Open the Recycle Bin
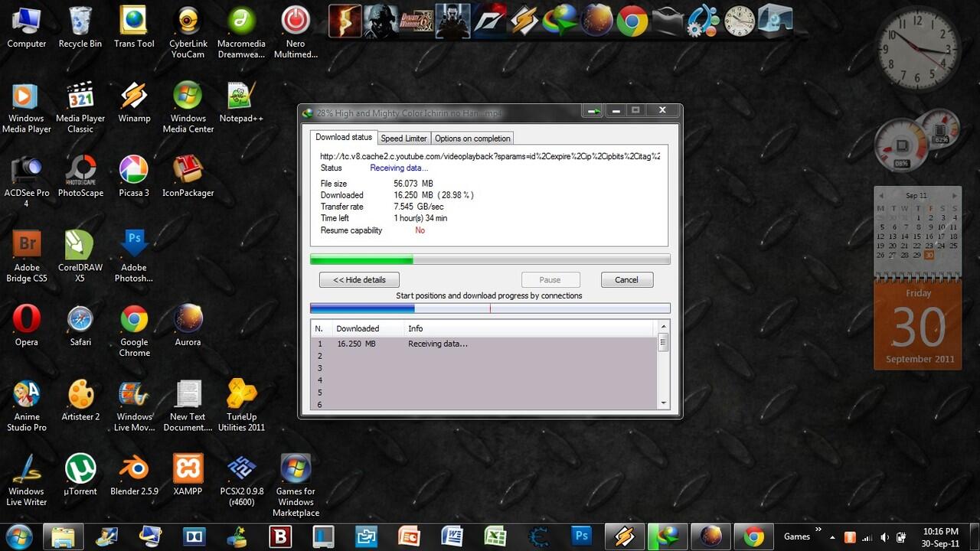This screenshot has height=551, width=980. coord(80,27)
